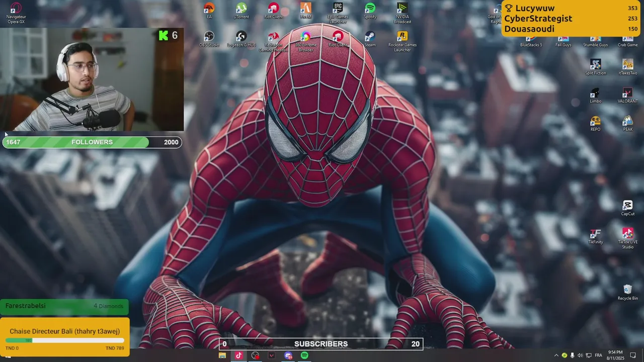This screenshot has height=362, width=644.
Task: Select the REPO desktop shortcut
Action: click(x=596, y=123)
